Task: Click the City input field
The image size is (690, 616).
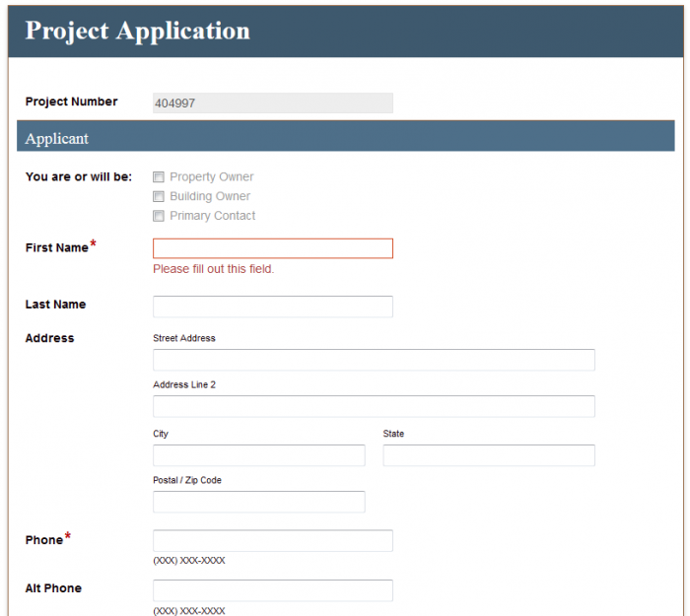Action: point(258,455)
